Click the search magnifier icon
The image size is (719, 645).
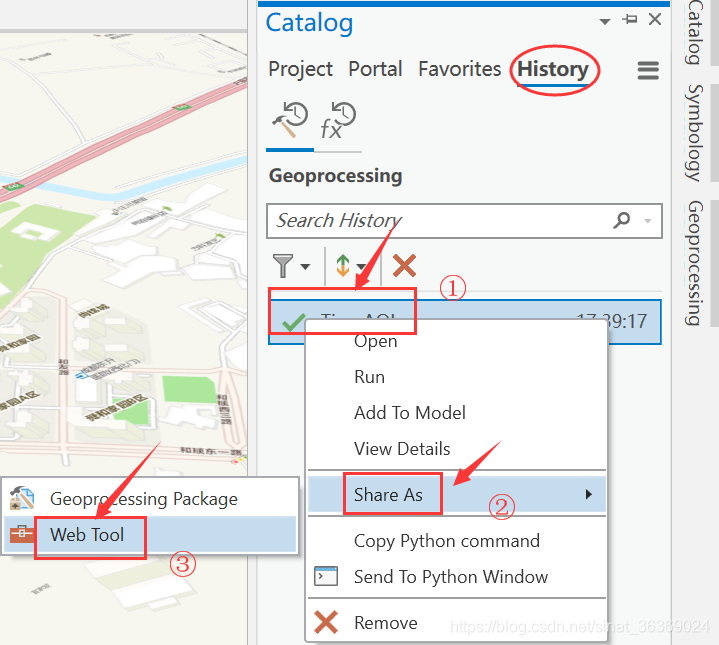pyautogui.click(x=622, y=220)
